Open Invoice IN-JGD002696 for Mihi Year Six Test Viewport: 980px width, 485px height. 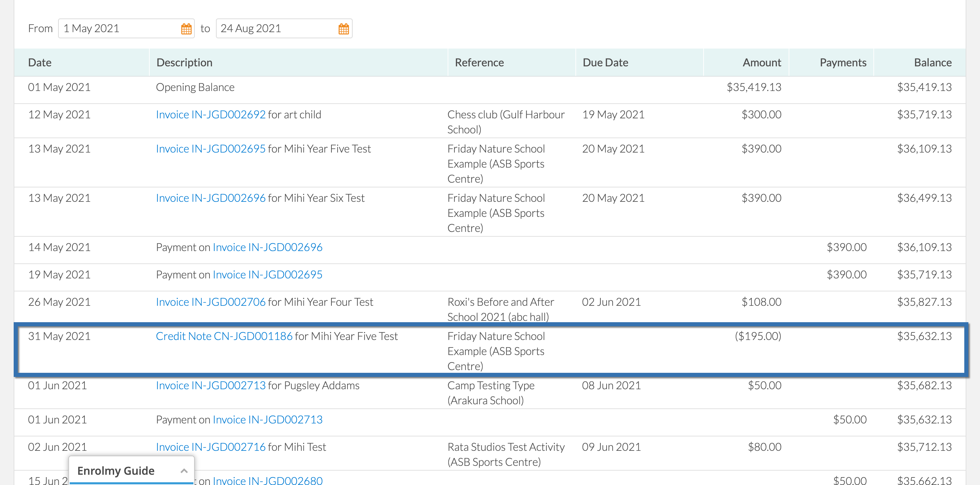[x=211, y=198]
